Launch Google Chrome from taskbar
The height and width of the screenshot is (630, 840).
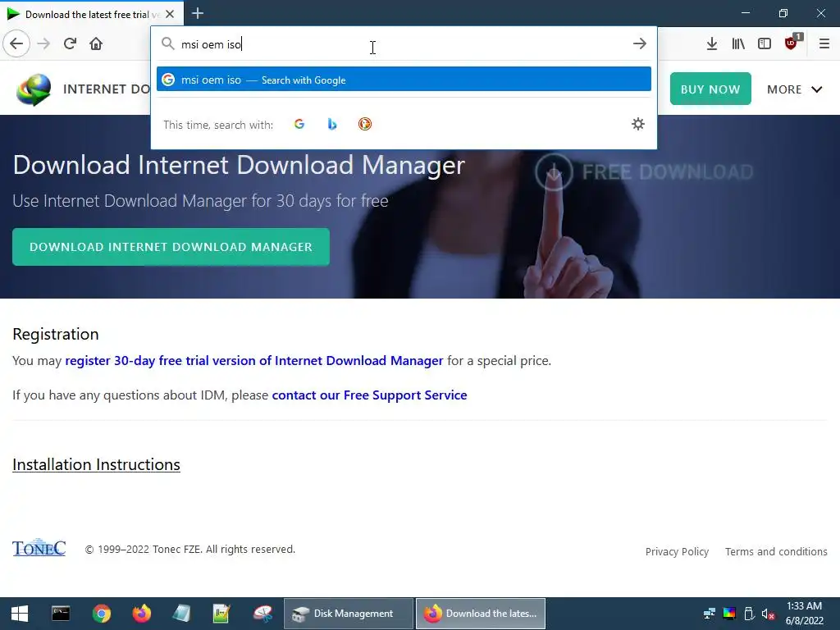[x=101, y=614]
